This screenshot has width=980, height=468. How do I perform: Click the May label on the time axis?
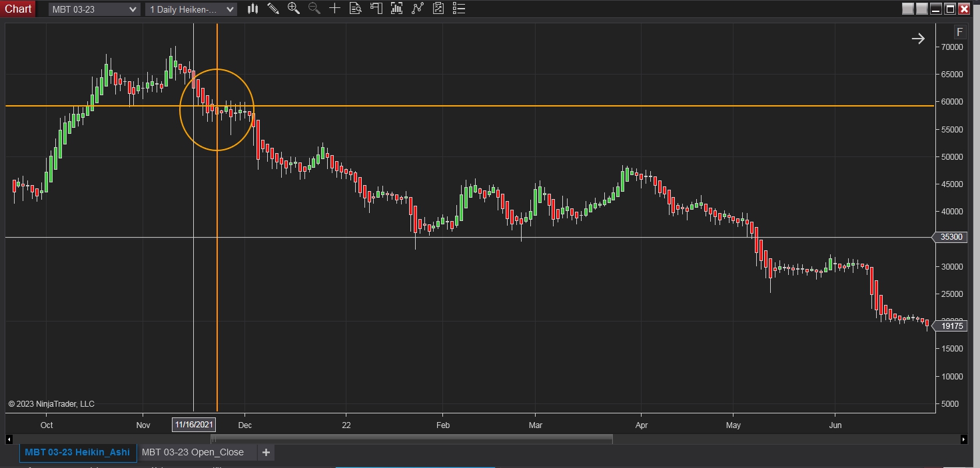733,425
